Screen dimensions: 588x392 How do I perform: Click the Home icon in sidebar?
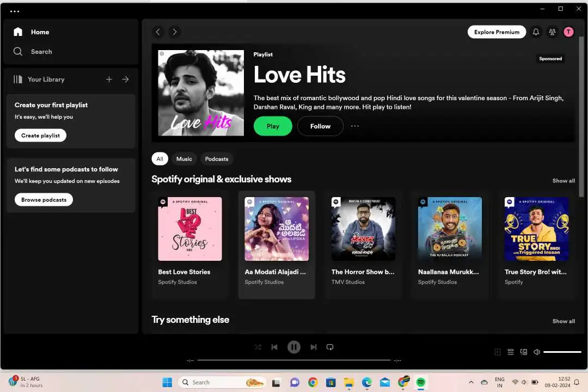[19, 32]
